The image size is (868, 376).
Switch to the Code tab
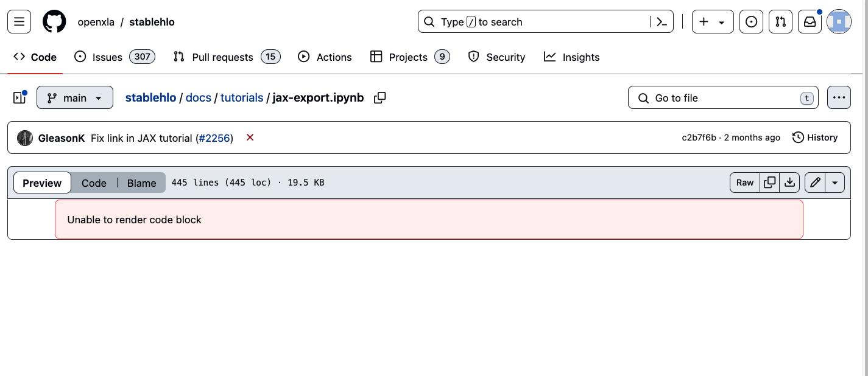coord(35,57)
